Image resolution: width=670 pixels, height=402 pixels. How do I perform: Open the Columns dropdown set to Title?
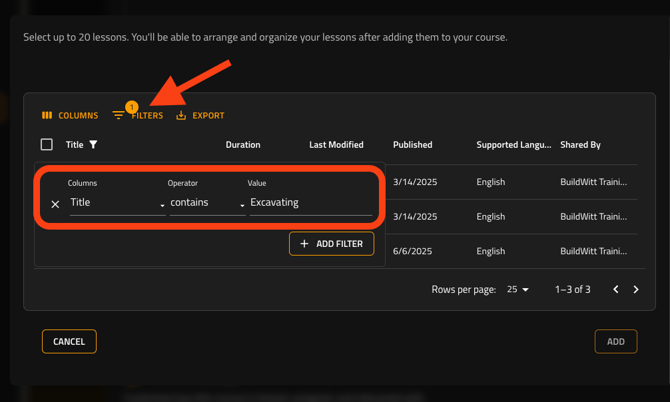[116, 203]
